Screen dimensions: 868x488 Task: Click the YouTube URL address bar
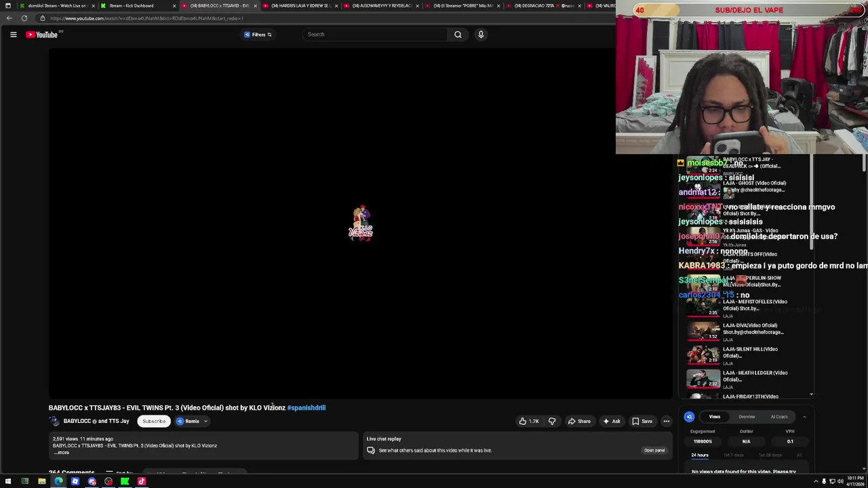click(x=325, y=18)
